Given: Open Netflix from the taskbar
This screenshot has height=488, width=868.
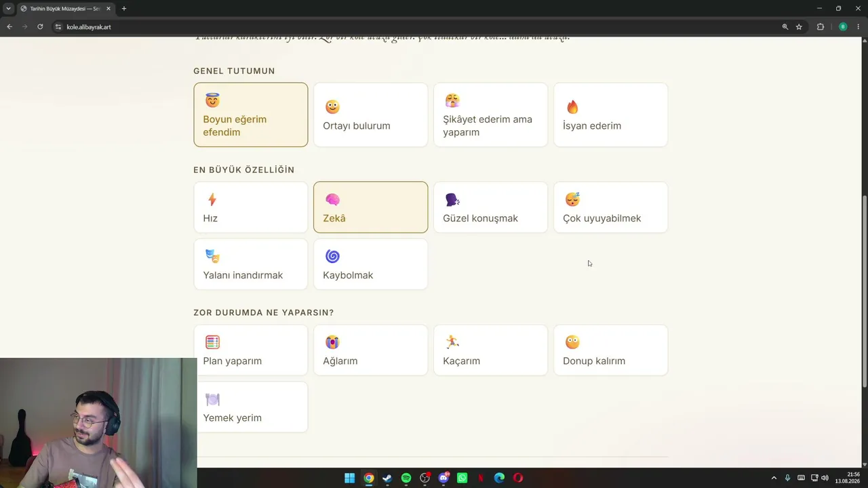Looking at the screenshot, I should pyautogui.click(x=481, y=478).
